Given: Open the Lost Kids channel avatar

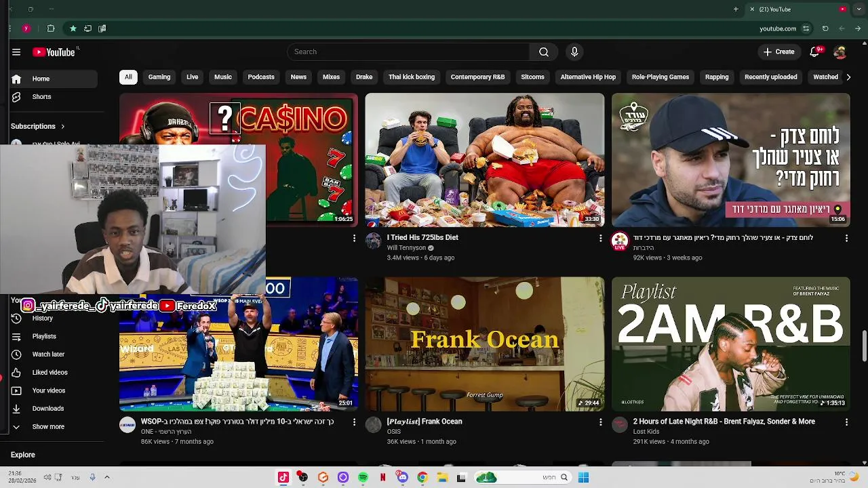Looking at the screenshot, I should tap(620, 424).
